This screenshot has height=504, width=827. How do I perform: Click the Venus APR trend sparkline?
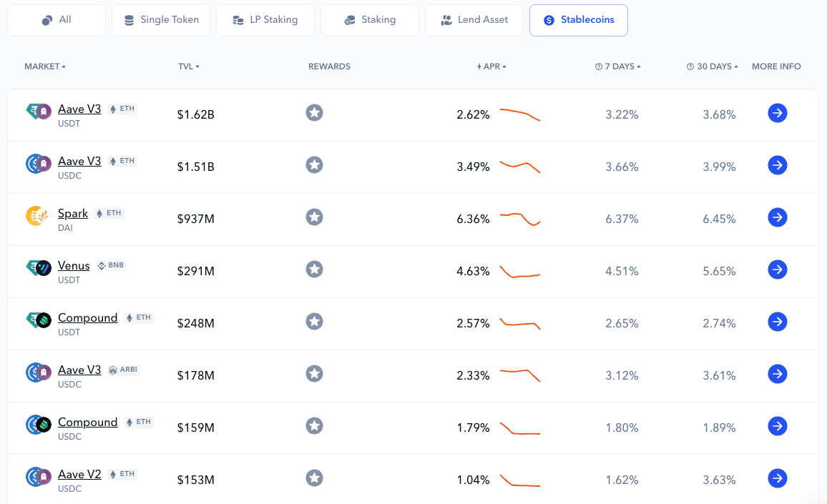[520, 272]
